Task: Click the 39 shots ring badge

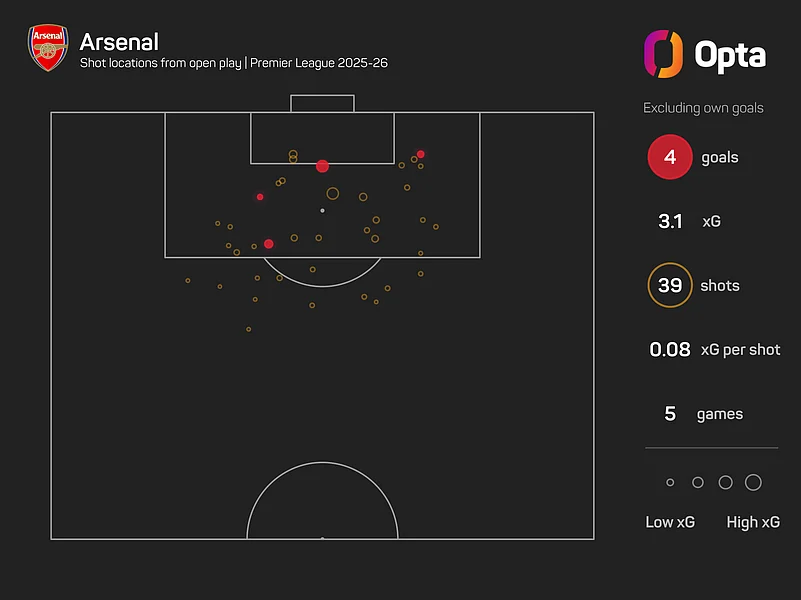Action: pyautogui.click(x=670, y=285)
